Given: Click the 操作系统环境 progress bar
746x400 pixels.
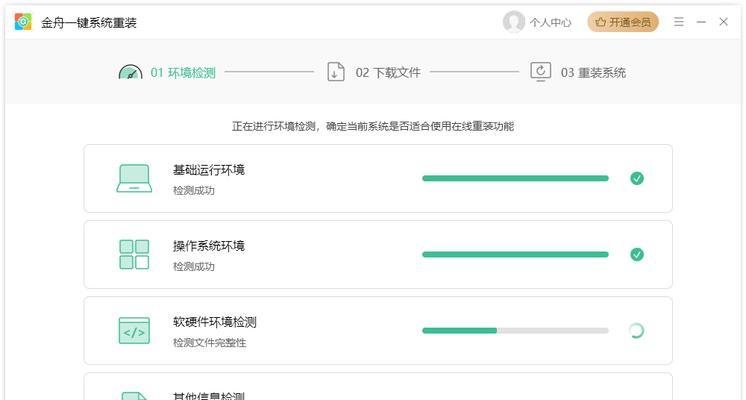Looking at the screenshot, I should coord(515,254).
